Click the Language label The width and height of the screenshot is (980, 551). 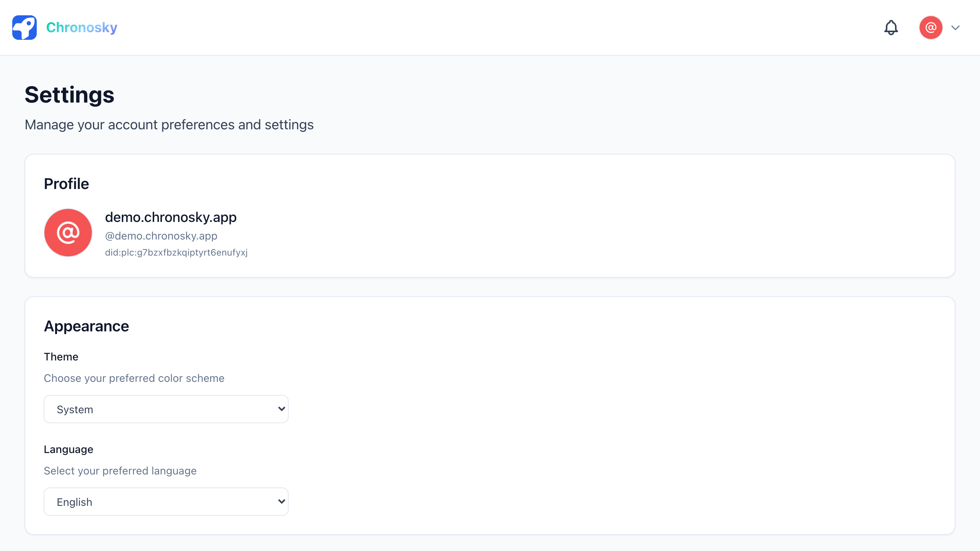click(69, 449)
